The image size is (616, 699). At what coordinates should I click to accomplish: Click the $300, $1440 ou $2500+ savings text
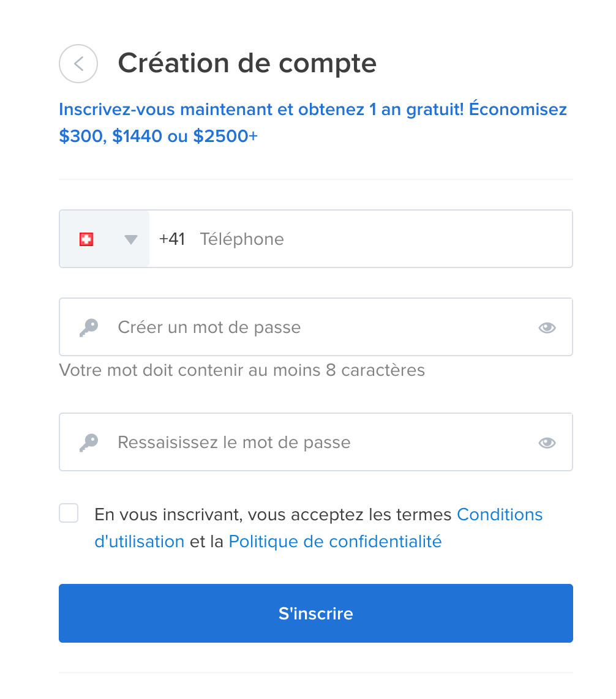tap(158, 136)
